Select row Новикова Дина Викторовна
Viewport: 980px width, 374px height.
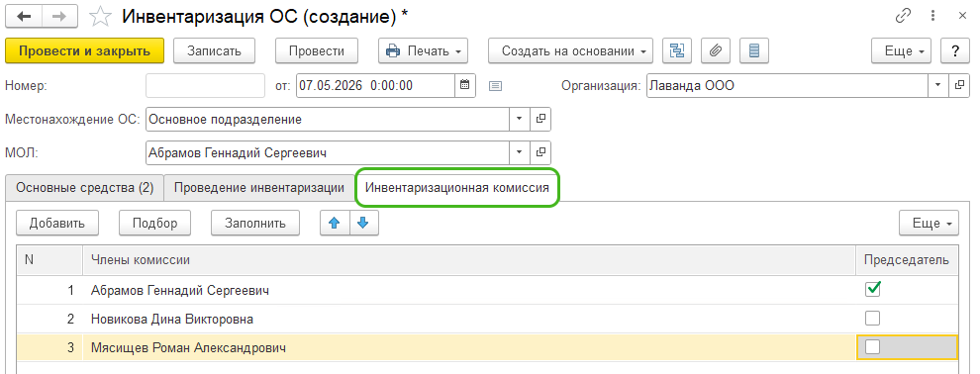(487, 319)
